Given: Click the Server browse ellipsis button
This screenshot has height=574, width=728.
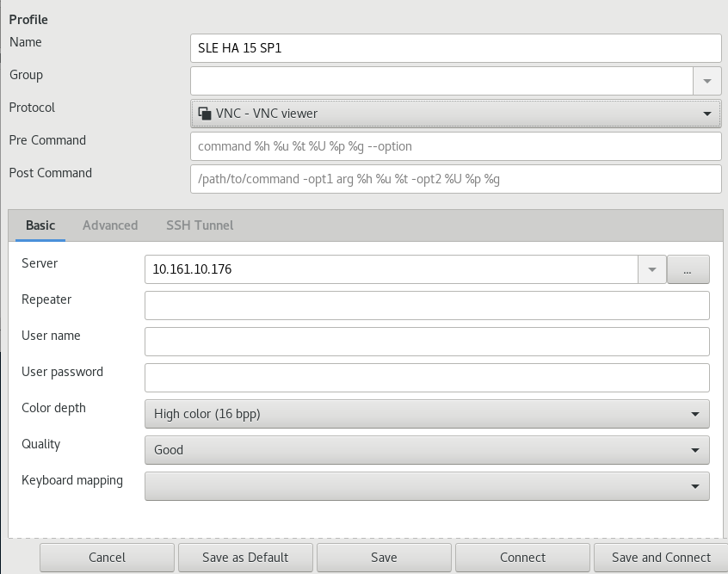Looking at the screenshot, I should point(688,269).
